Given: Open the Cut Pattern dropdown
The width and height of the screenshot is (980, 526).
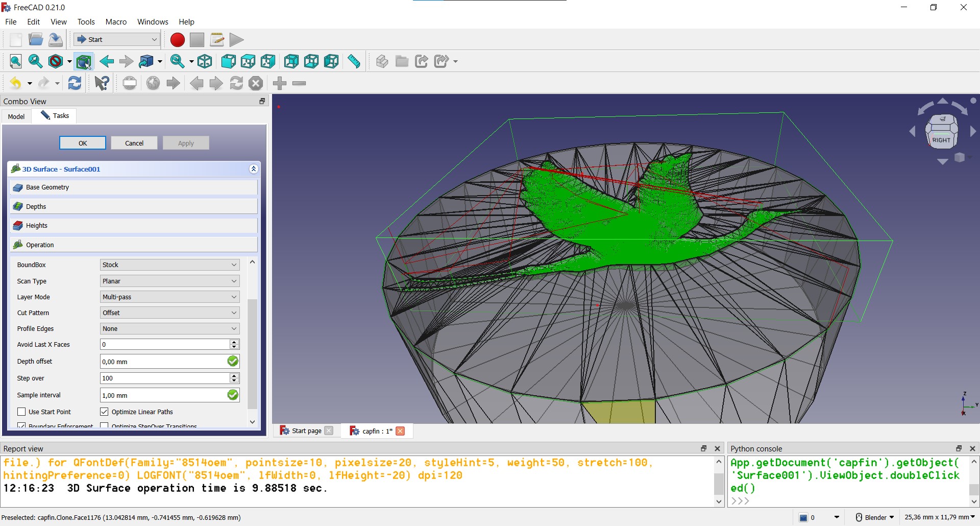Looking at the screenshot, I should [169, 313].
